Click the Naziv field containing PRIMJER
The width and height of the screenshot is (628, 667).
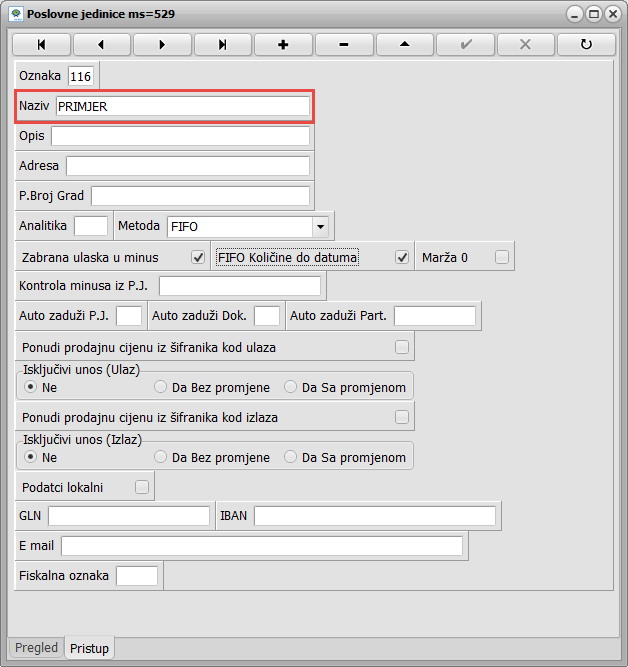point(182,106)
